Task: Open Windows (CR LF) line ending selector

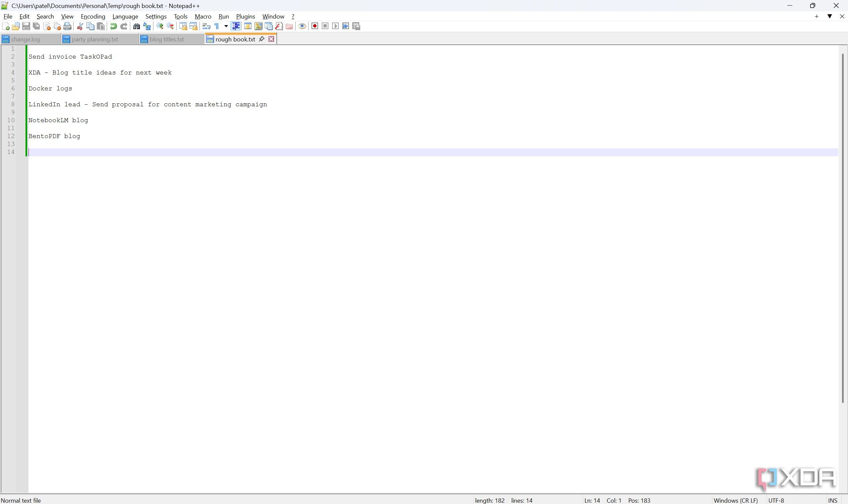Action: tap(736, 500)
